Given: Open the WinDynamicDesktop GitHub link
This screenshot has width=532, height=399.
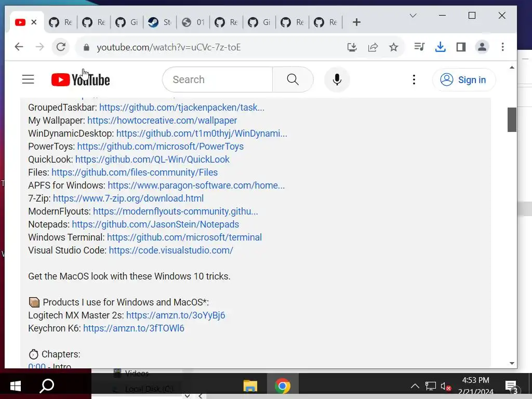Looking at the screenshot, I should click(x=202, y=134).
